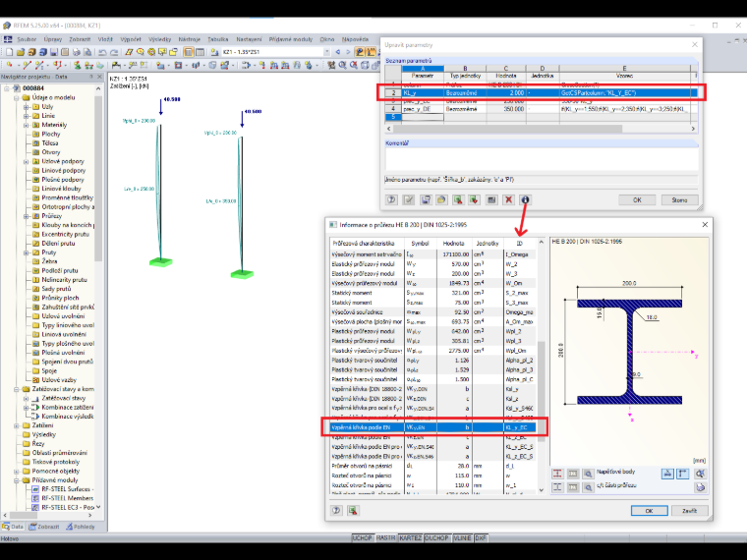This screenshot has width=747, height=560.
Task: Expand the Průřezy tree node
Action: click(27, 216)
